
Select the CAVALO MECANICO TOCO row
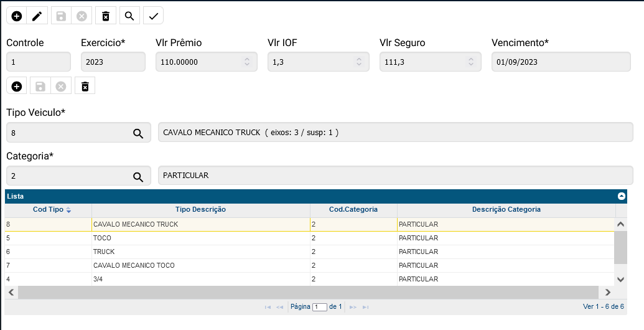coord(200,265)
